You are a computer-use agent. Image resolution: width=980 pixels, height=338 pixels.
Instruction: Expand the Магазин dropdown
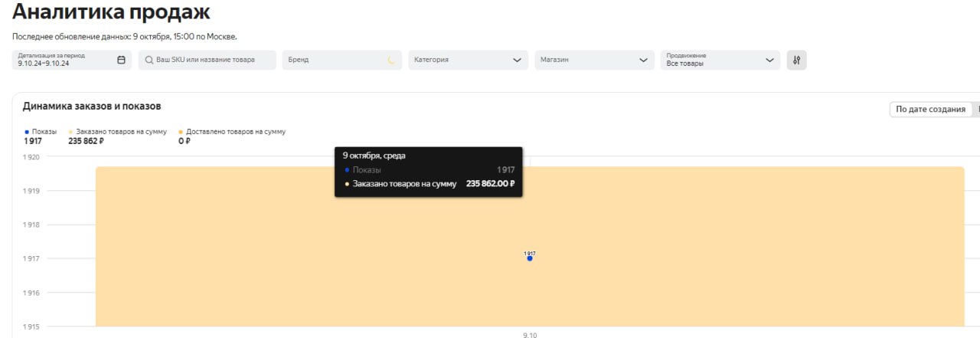pyautogui.click(x=594, y=60)
